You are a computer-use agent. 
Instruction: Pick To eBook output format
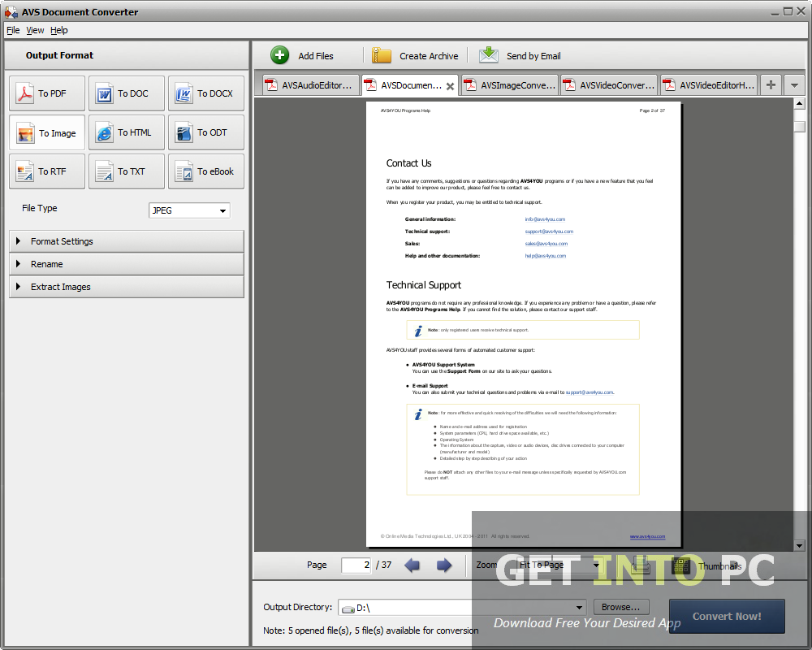pos(206,171)
